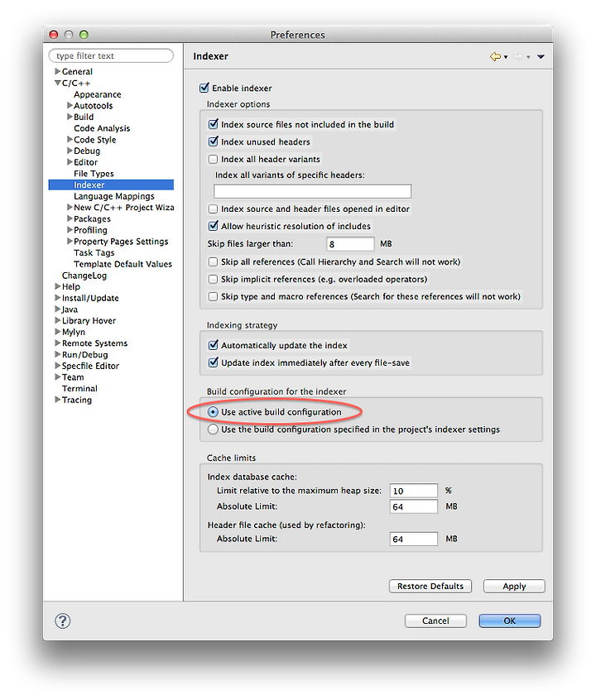Select Template Default Values item
The height and width of the screenshot is (700, 596).
click(123, 264)
